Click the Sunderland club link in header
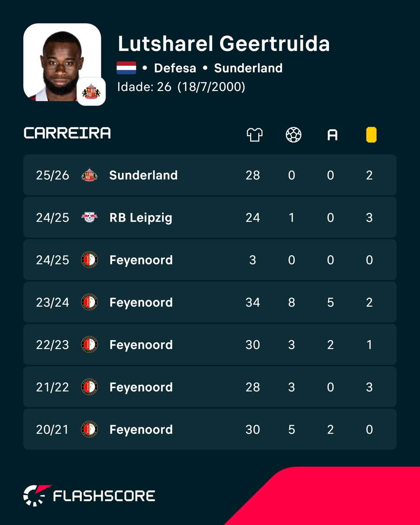The width and height of the screenshot is (420, 525). tap(248, 68)
